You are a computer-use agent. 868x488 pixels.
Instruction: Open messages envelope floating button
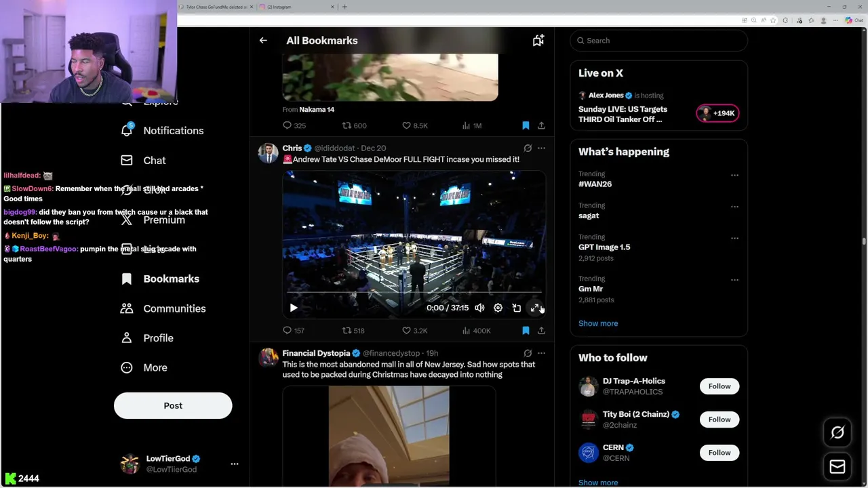coord(837,467)
